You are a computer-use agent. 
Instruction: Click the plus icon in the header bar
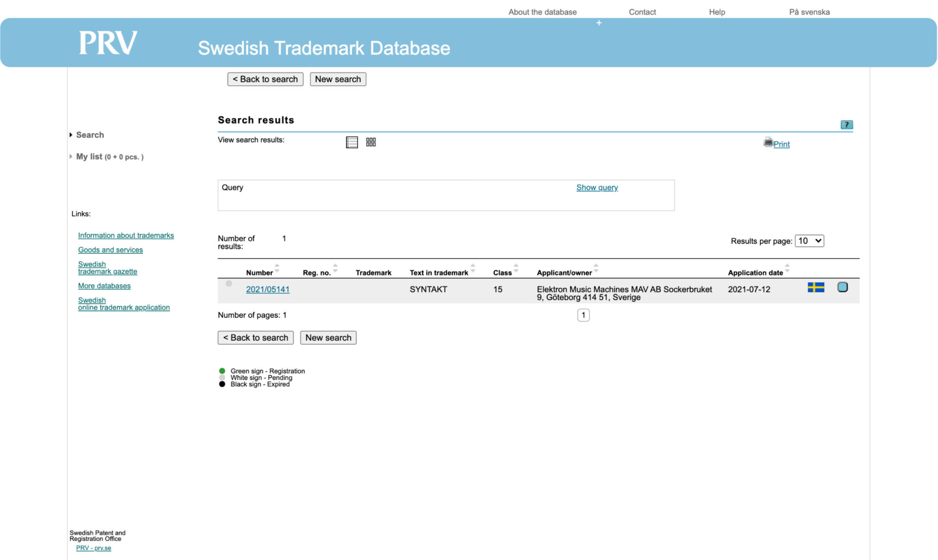[599, 23]
